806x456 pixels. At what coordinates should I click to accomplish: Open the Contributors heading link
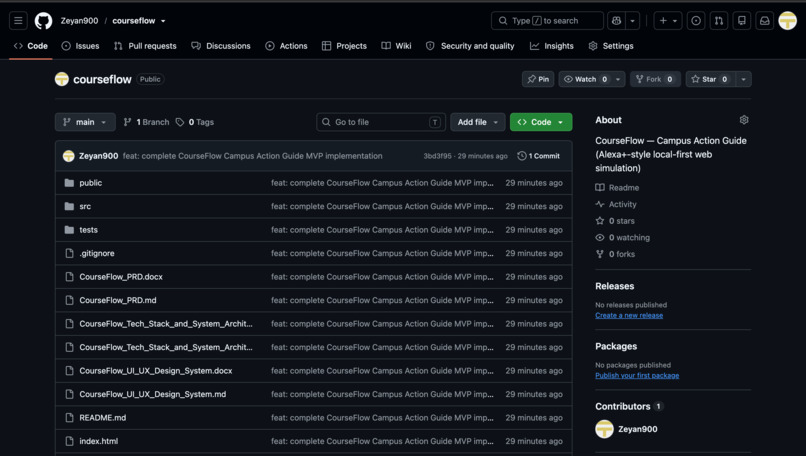coord(629,407)
